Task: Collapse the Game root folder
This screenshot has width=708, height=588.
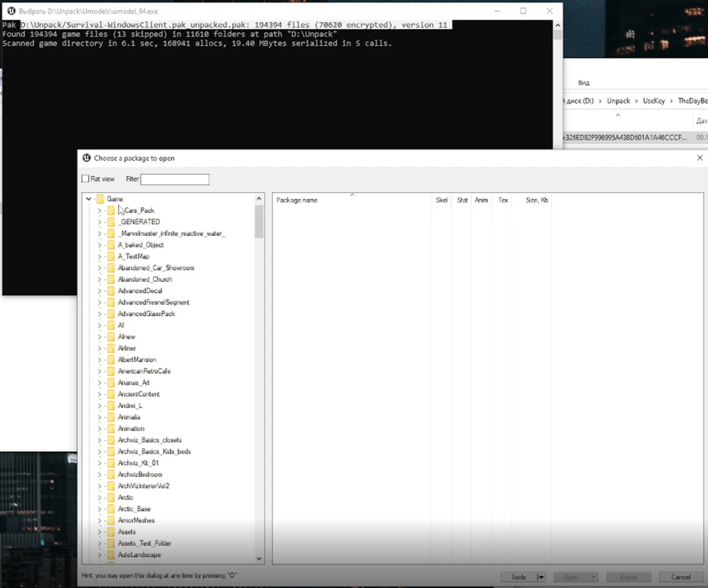Action: coord(88,199)
